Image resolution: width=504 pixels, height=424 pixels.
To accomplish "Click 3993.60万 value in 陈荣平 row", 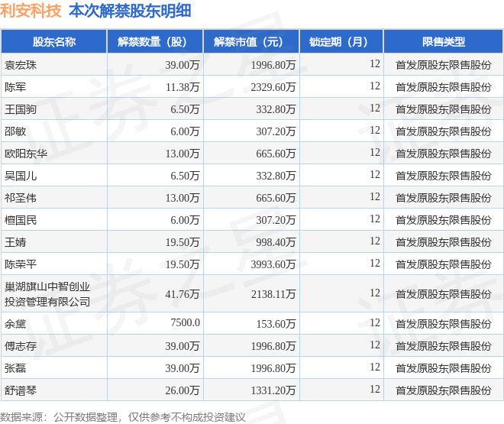I will click(x=273, y=264).
